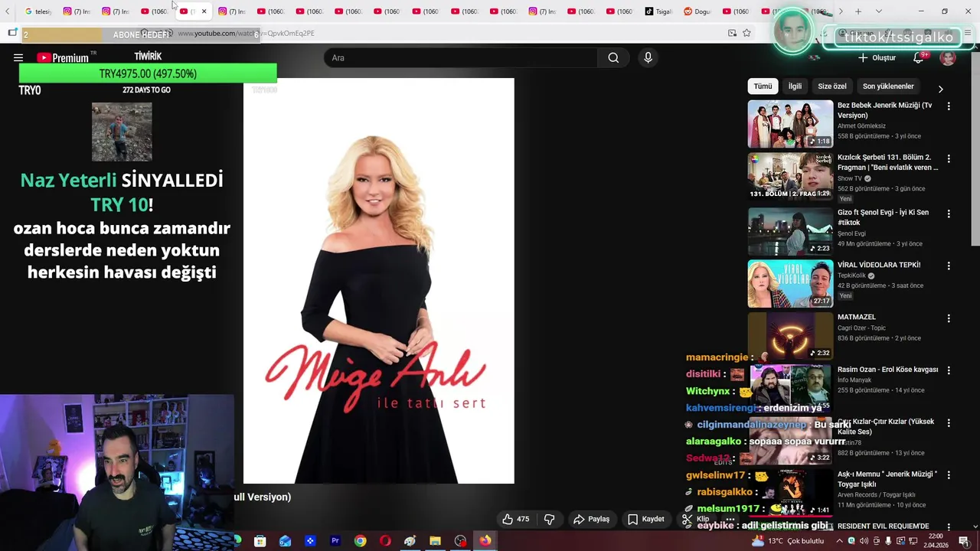Close the active YouTube tab

(204, 11)
